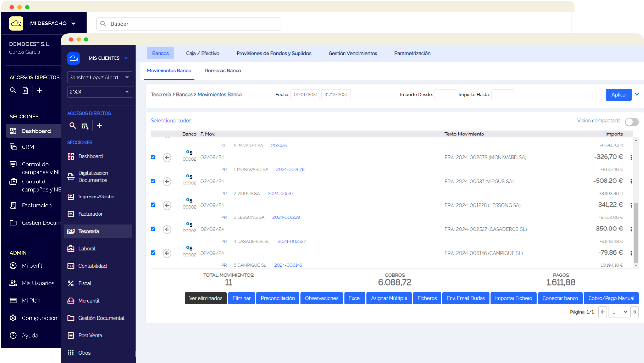Screen dimensions: 644x363
Task: Click table-add icon in front window shortcuts
Action: pos(85,126)
